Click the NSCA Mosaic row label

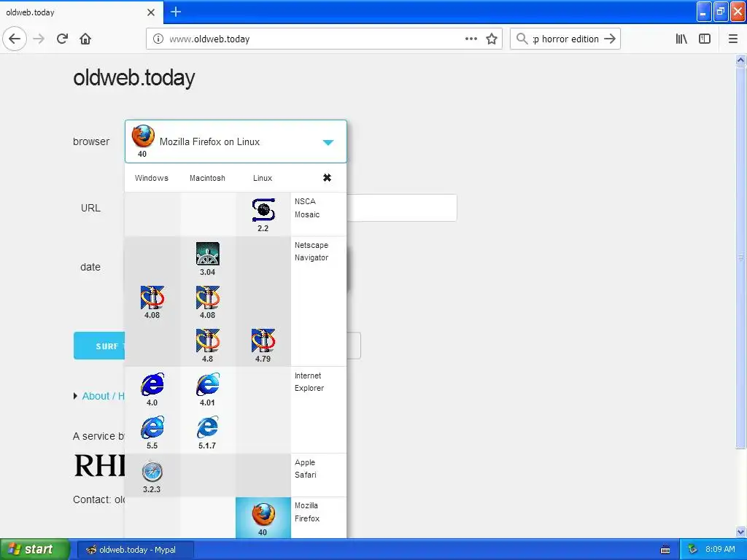point(307,208)
